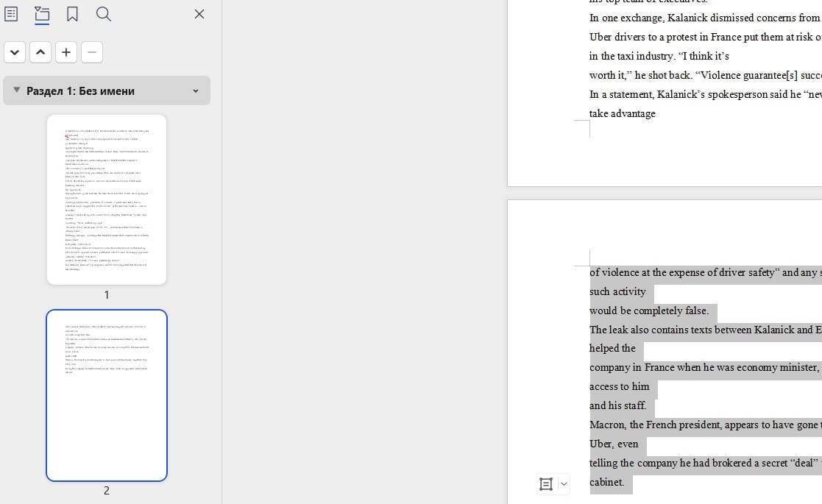Remove page with the minus button
This screenshot has height=504, width=822.
[92, 52]
